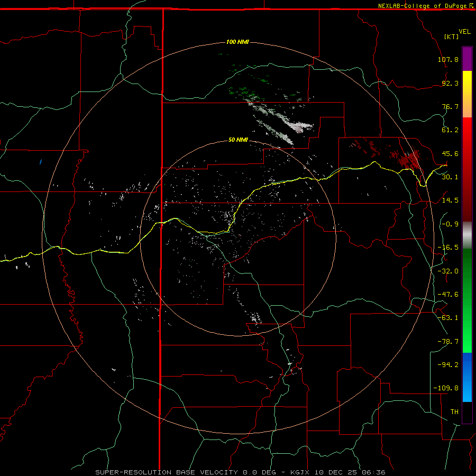476x476 pixels.
Task: Click the 100 NMI range ring label
Action: [237, 42]
